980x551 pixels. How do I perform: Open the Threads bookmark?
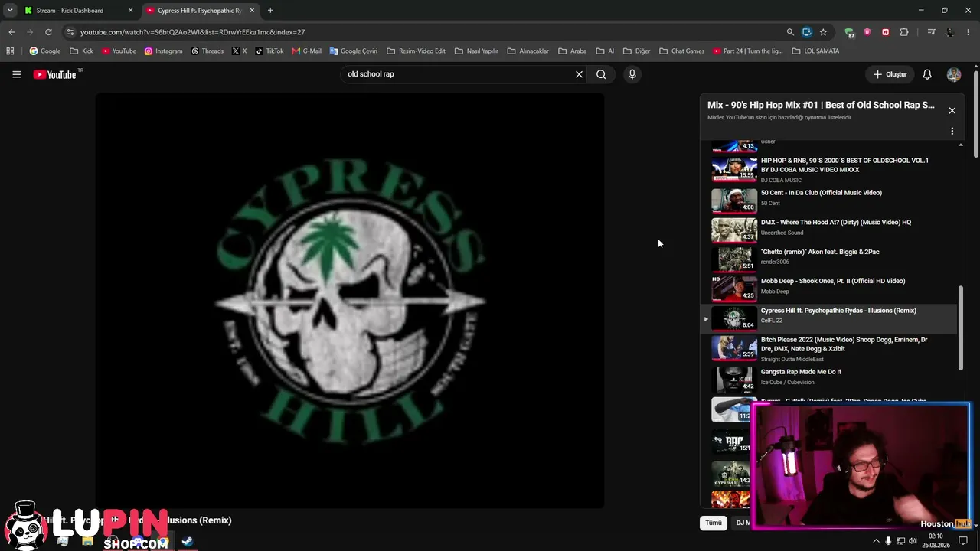pyautogui.click(x=207, y=51)
